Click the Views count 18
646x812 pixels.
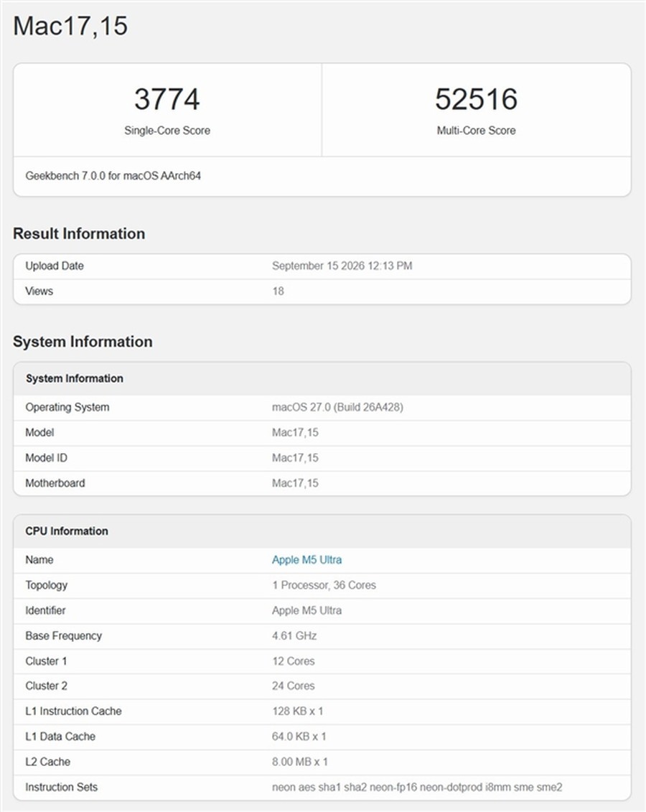[x=278, y=291]
